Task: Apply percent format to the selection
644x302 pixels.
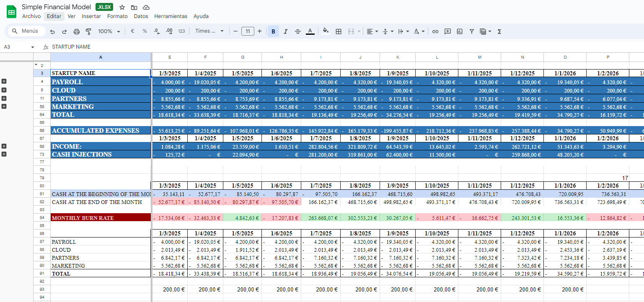Action: (x=145, y=31)
